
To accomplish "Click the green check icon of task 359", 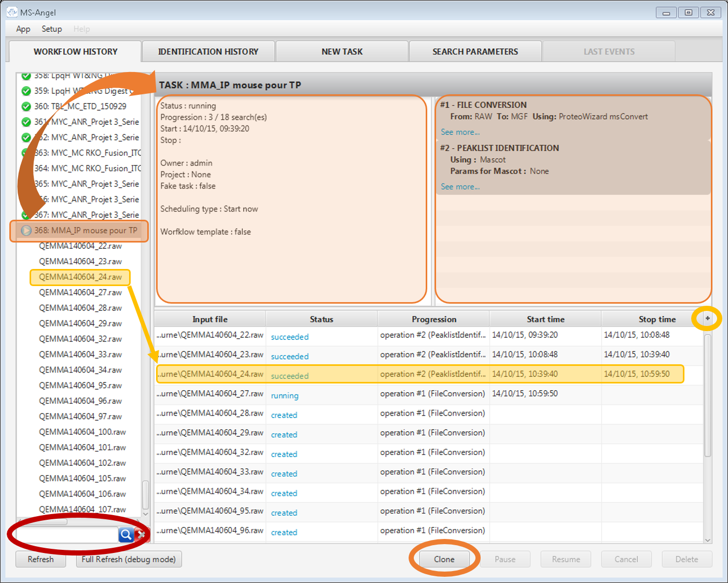I will (x=26, y=91).
